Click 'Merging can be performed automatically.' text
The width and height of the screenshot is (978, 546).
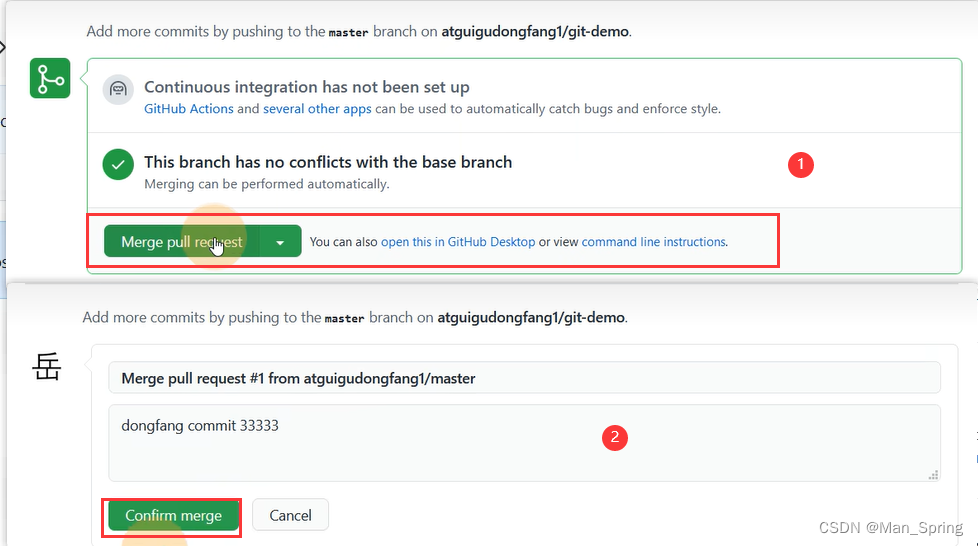click(x=266, y=184)
